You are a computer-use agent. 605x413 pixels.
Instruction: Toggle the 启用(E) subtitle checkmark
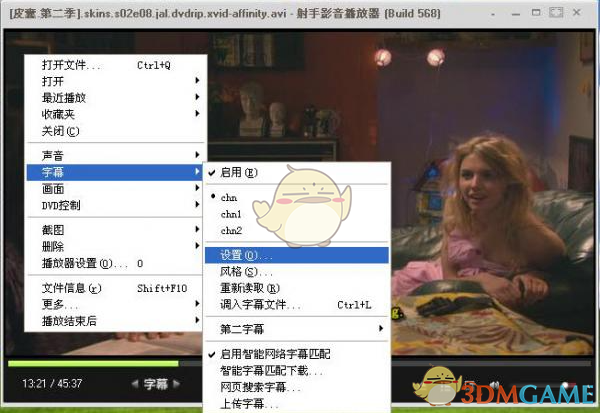pos(297,172)
